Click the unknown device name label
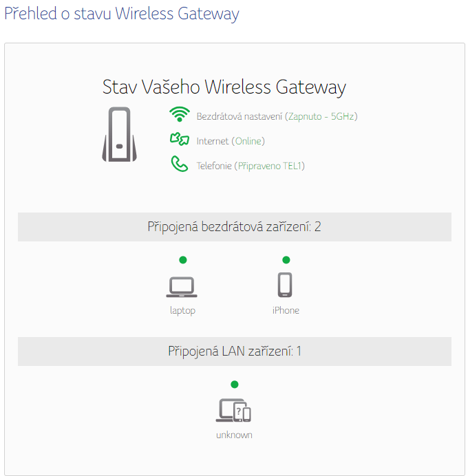The image size is (468, 476). (234, 435)
